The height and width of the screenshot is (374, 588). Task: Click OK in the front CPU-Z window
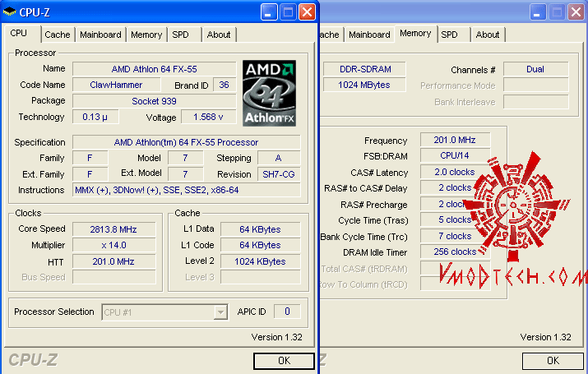(x=284, y=361)
